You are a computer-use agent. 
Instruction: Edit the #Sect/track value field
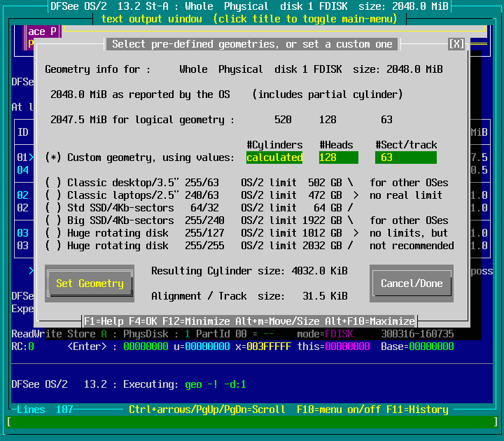[405, 157]
